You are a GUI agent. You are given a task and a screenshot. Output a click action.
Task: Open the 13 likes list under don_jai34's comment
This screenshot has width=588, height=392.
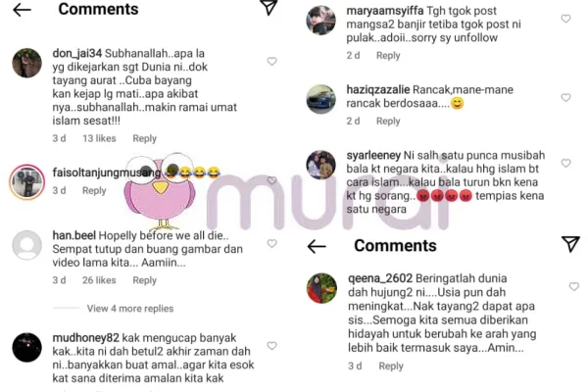[99, 138]
